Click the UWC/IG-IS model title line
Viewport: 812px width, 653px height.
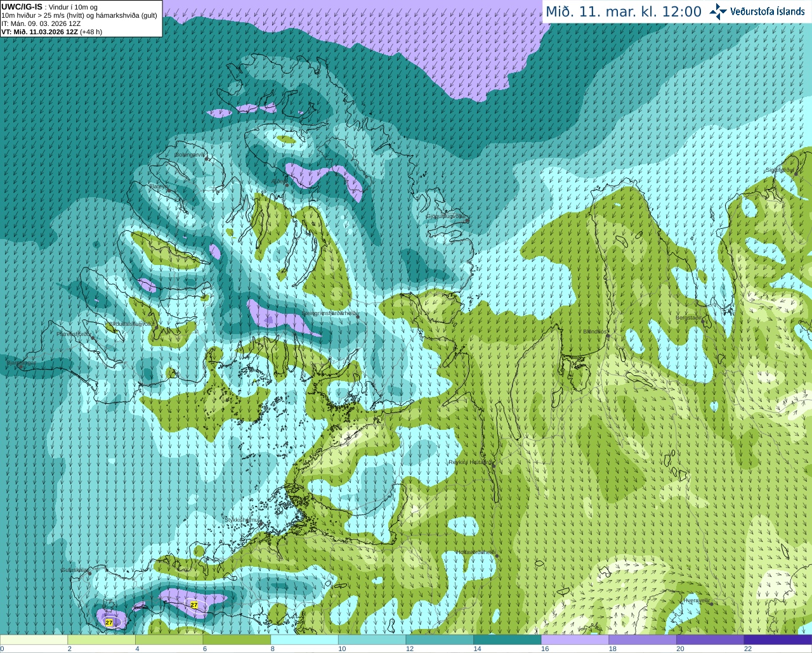tap(49, 7)
